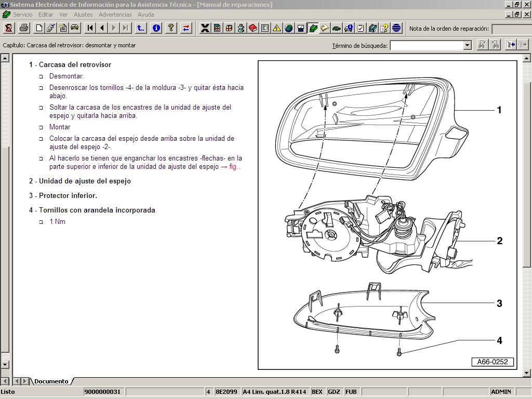Click the documents with checkmark icon
Image resolution: width=532 pixels, height=399 pixels.
(51, 28)
